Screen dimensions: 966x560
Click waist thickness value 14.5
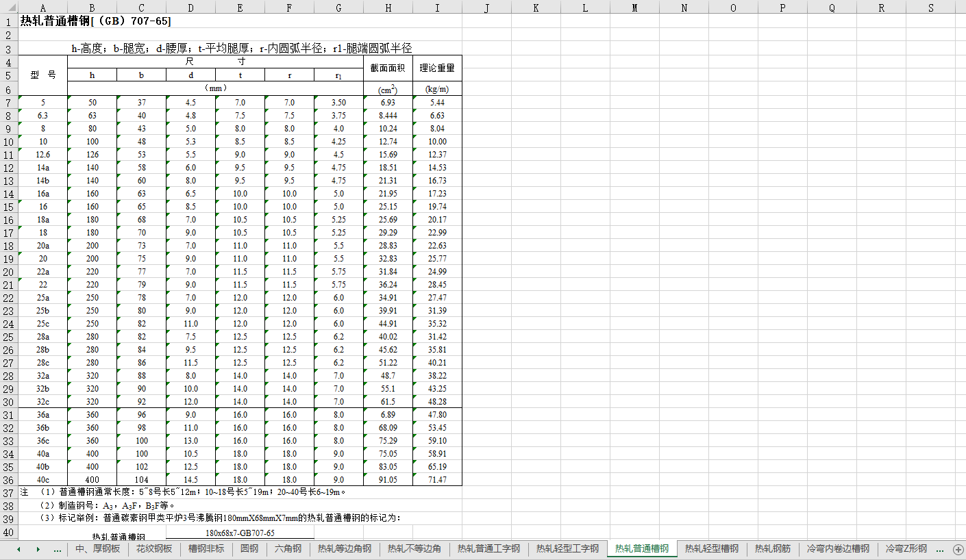click(x=191, y=480)
